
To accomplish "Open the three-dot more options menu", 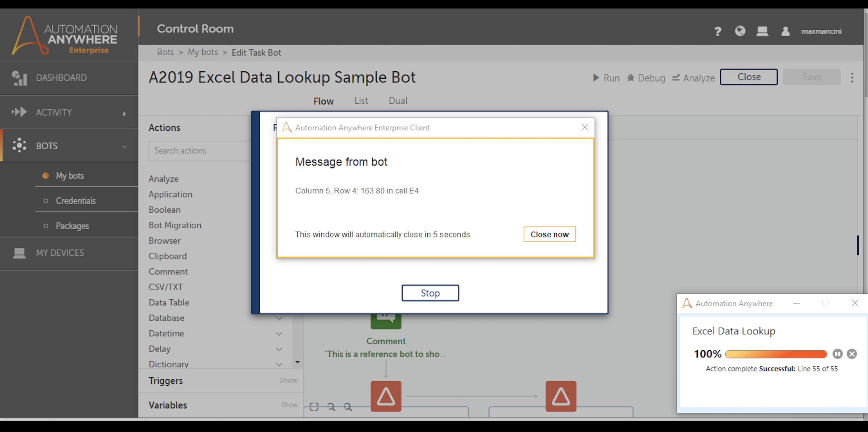I will pyautogui.click(x=852, y=77).
